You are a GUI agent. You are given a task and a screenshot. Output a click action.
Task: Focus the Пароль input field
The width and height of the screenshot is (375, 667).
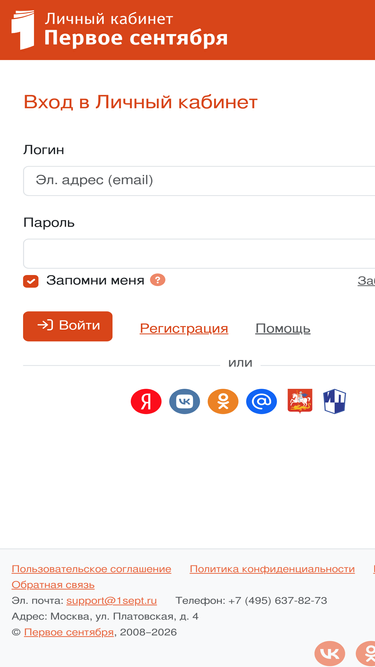(x=199, y=254)
